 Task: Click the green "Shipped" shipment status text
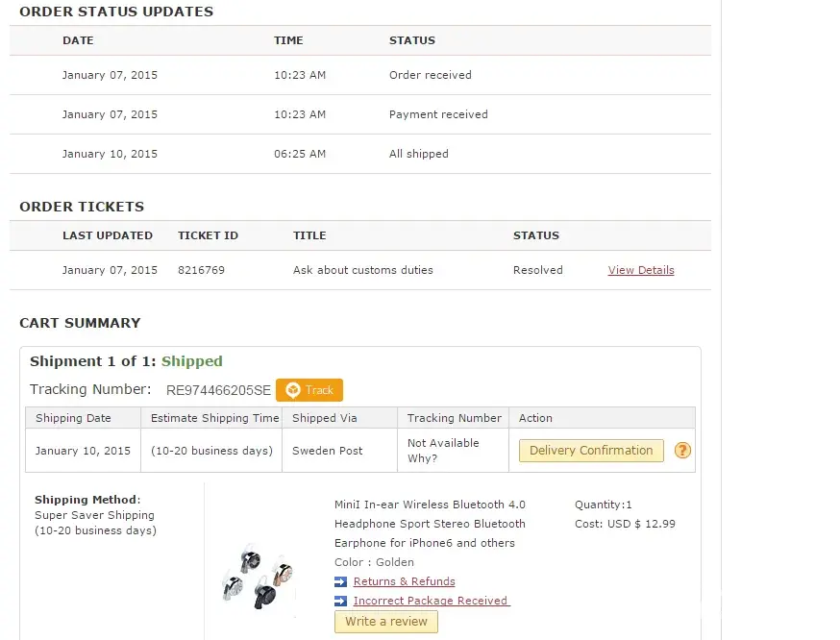pos(192,361)
